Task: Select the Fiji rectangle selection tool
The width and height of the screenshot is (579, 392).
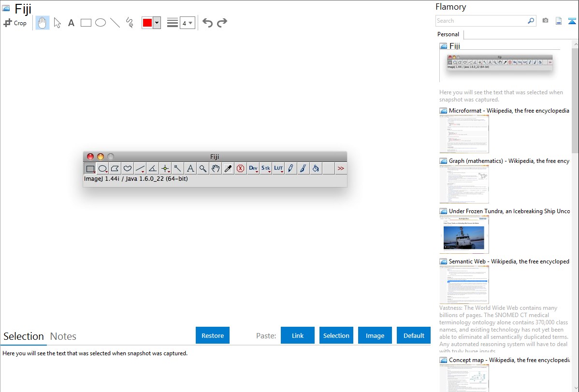Action: (90, 169)
